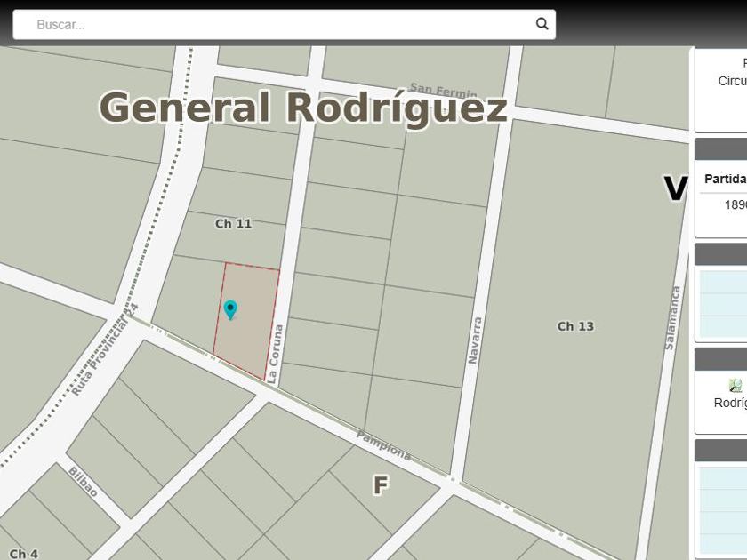This screenshot has height=560, width=747.
Task: Open the small map icon above Rodríg
Action: click(735, 385)
